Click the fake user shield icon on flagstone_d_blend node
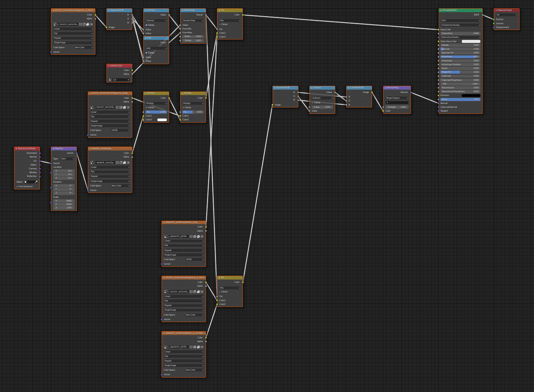This screenshot has width=534, height=392. pos(81,24)
